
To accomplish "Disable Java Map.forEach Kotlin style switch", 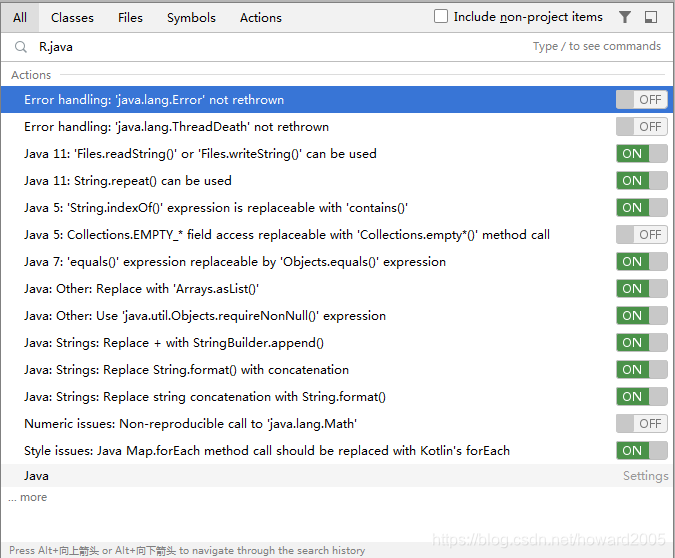I will (641, 450).
